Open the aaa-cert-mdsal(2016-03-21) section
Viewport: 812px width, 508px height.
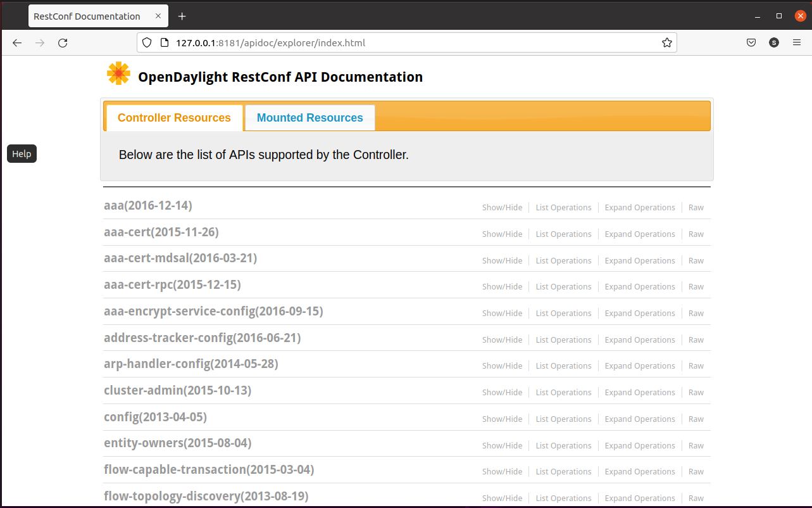point(180,258)
